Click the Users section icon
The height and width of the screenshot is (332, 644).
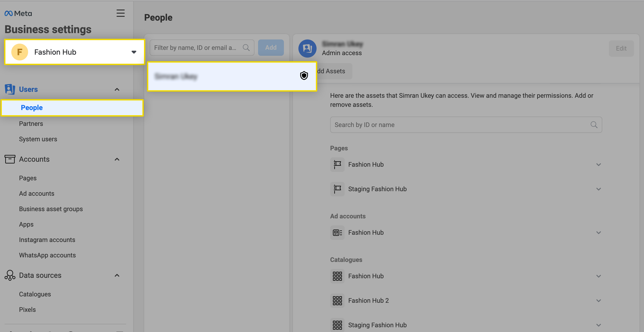click(10, 89)
